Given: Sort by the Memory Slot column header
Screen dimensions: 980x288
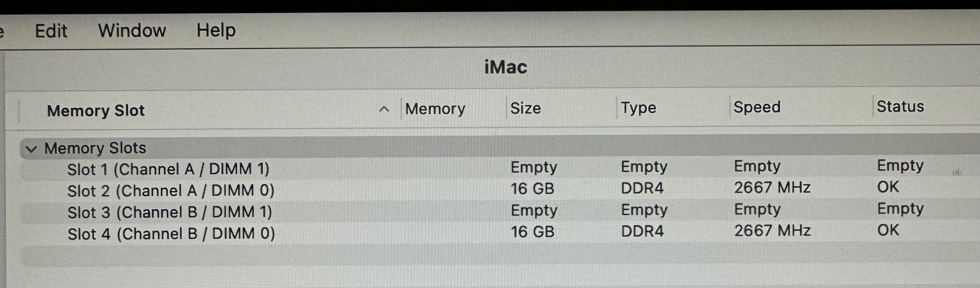Looking at the screenshot, I should click(x=96, y=110).
